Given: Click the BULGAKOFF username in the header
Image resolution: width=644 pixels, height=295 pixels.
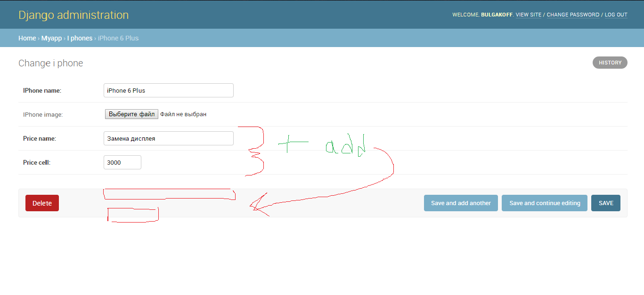Looking at the screenshot, I should point(497,15).
